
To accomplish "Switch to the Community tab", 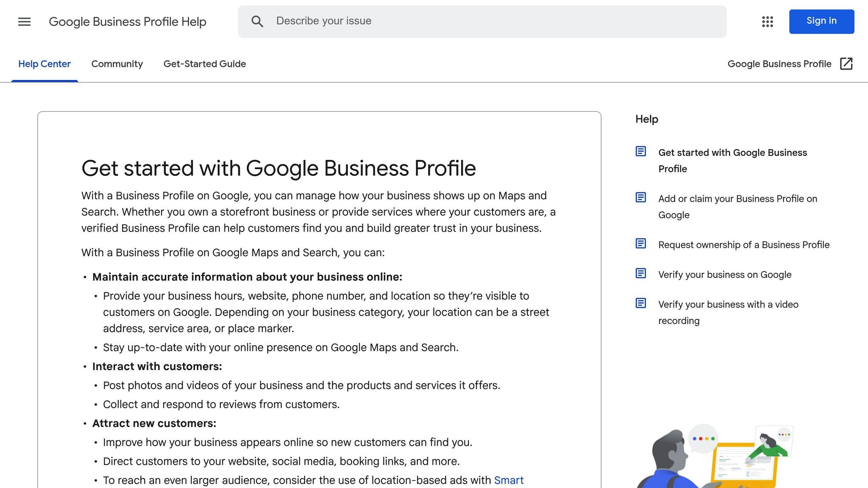I will [117, 64].
